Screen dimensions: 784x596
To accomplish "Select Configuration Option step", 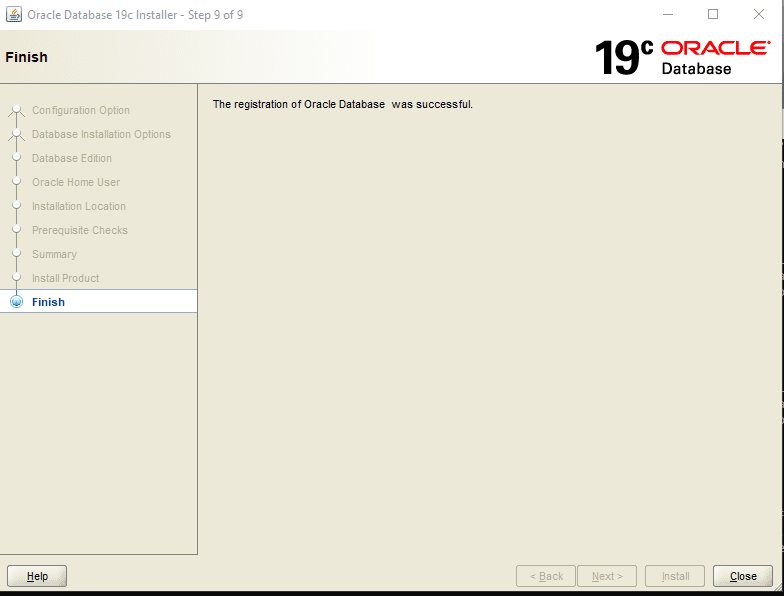I will [80, 110].
